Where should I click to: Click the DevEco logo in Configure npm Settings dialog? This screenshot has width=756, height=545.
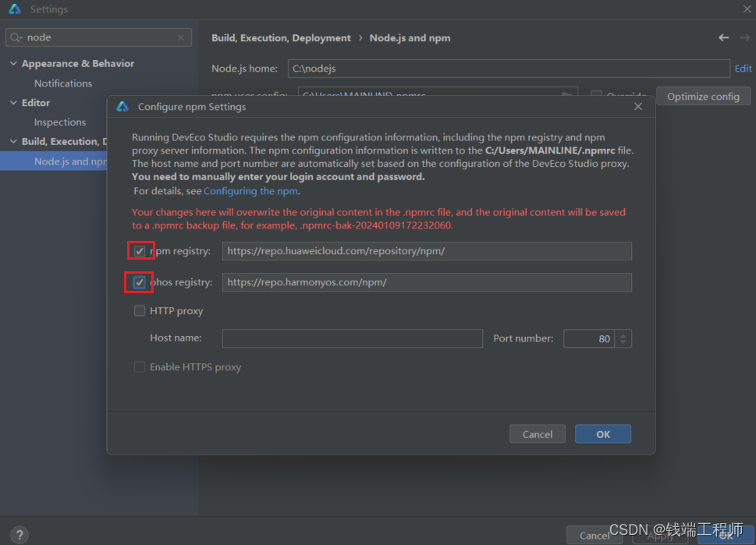click(x=122, y=107)
